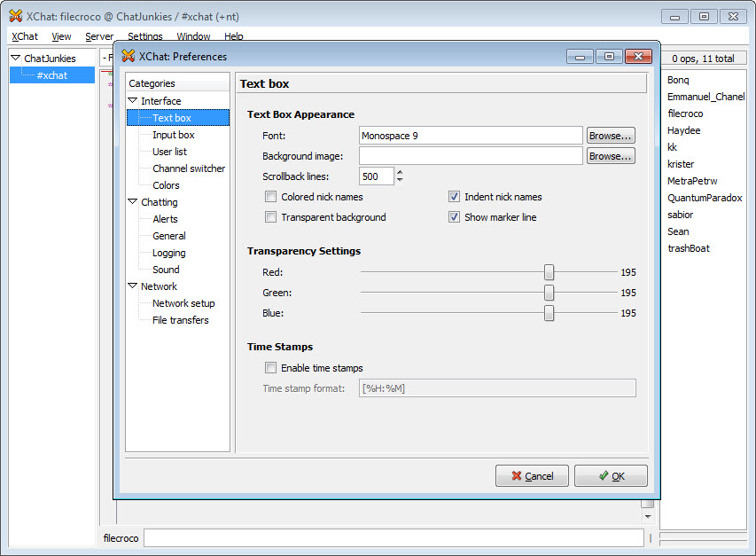Open the Window menu

(193, 36)
